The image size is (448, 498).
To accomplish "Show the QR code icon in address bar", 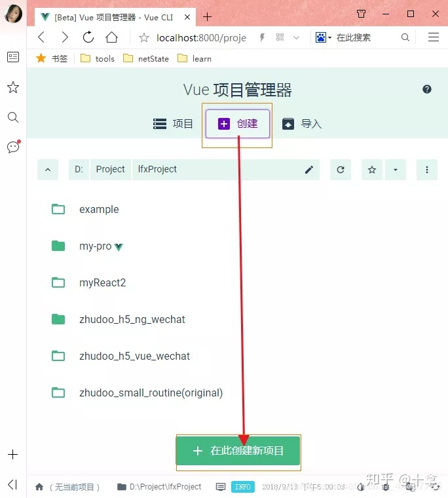I will [x=280, y=37].
